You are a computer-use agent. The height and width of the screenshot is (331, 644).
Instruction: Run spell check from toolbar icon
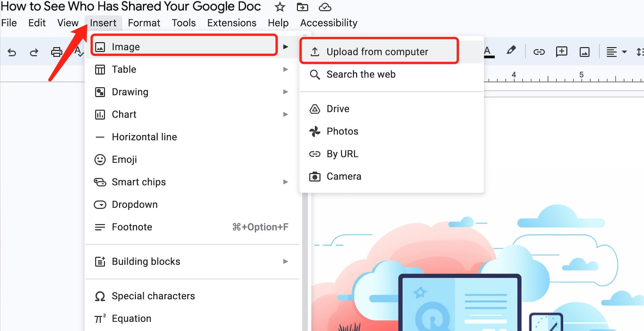[x=78, y=52]
